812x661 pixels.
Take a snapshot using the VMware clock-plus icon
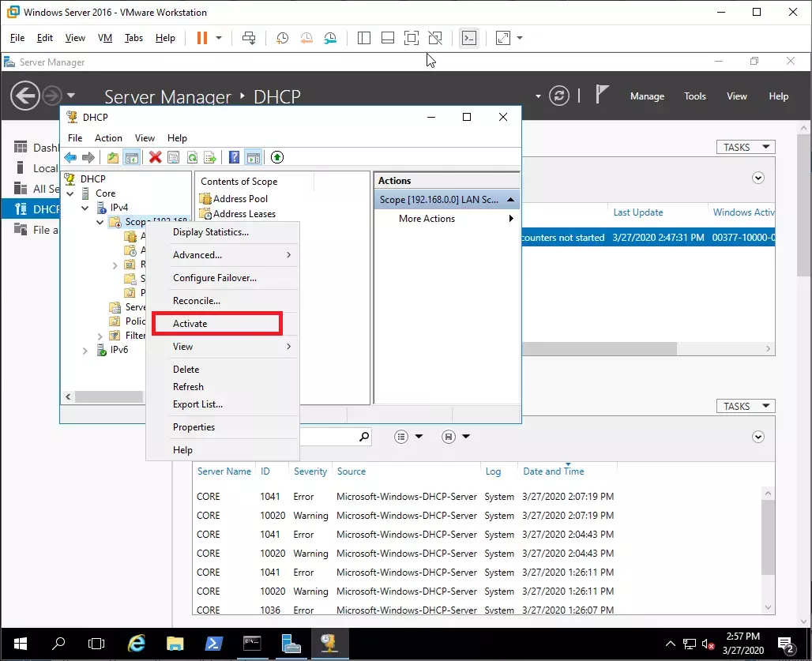(x=282, y=38)
